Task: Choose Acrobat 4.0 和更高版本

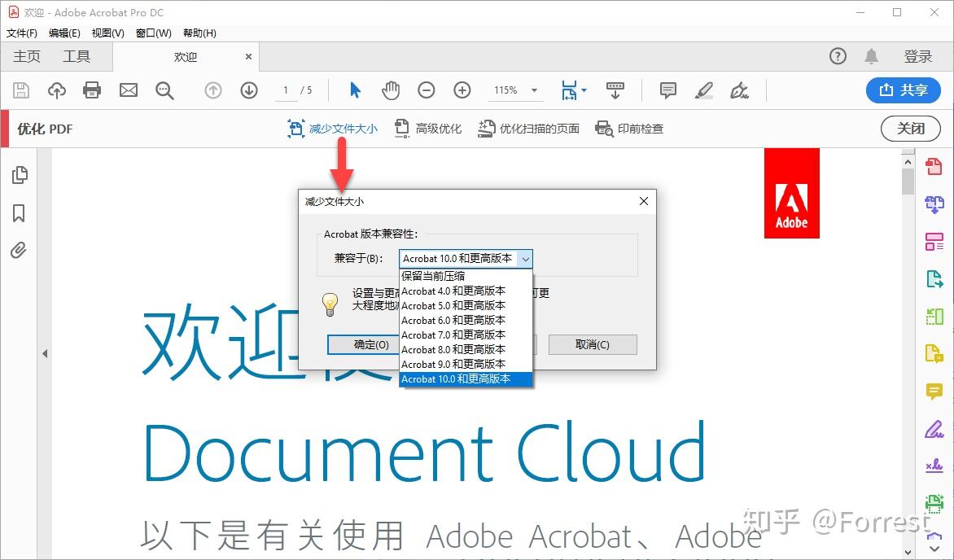Action: (466, 291)
